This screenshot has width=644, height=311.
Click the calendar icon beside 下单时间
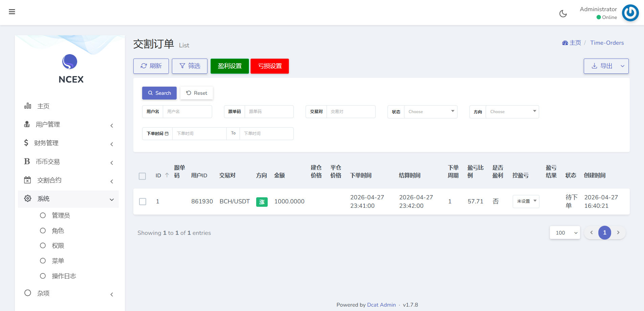pyautogui.click(x=166, y=134)
